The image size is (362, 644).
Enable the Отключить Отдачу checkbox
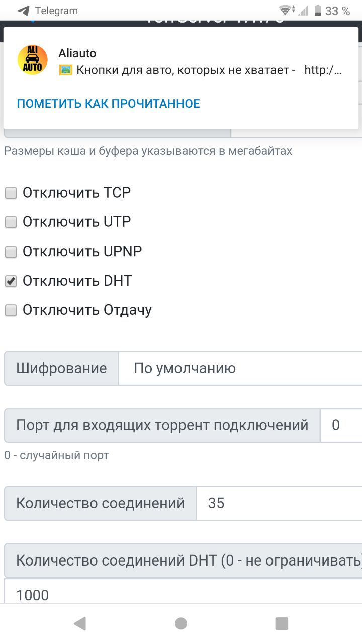(x=11, y=310)
